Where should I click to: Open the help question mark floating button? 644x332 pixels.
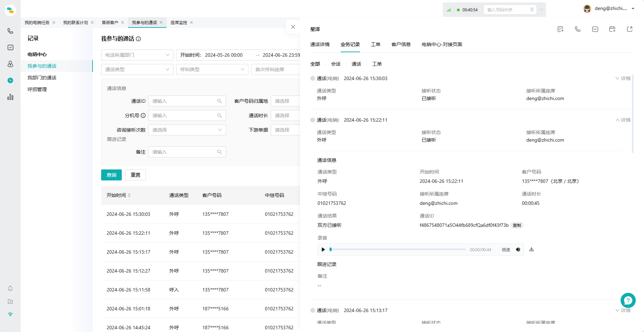(x=628, y=300)
